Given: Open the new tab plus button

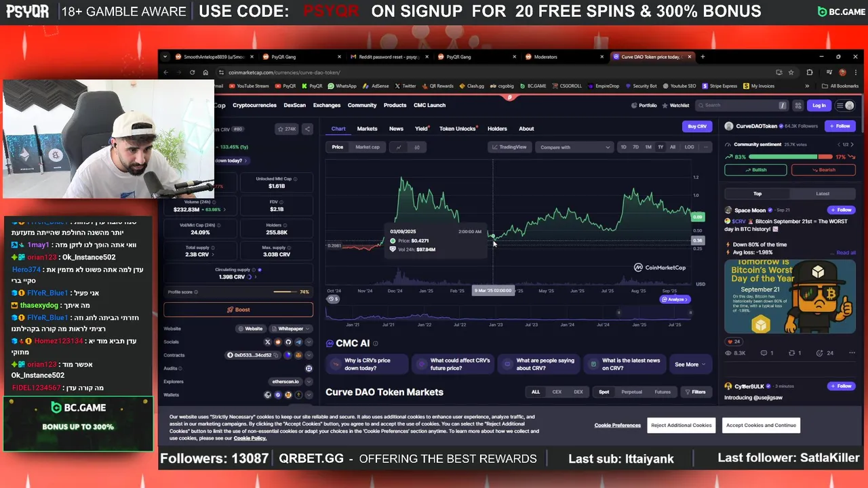Looking at the screenshot, I should click(703, 57).
